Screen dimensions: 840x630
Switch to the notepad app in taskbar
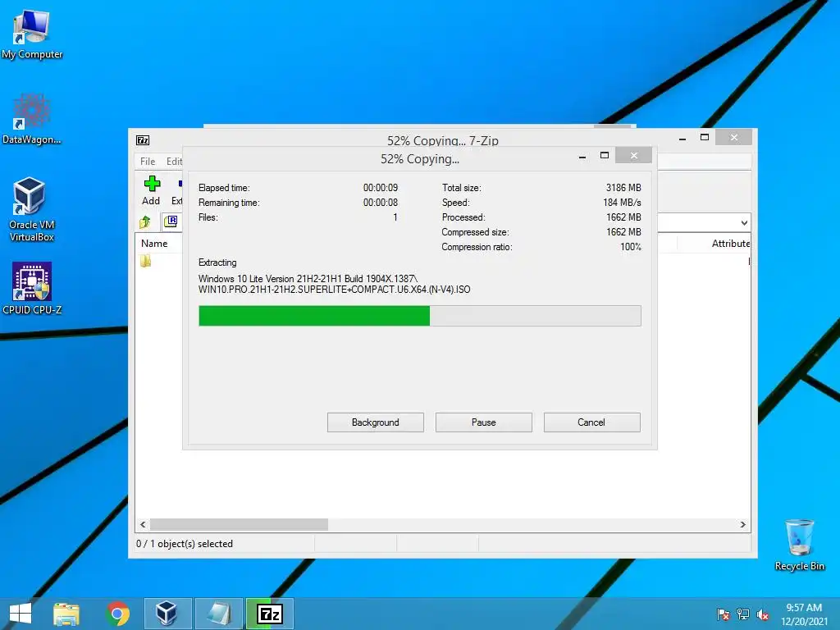(218, 614)
